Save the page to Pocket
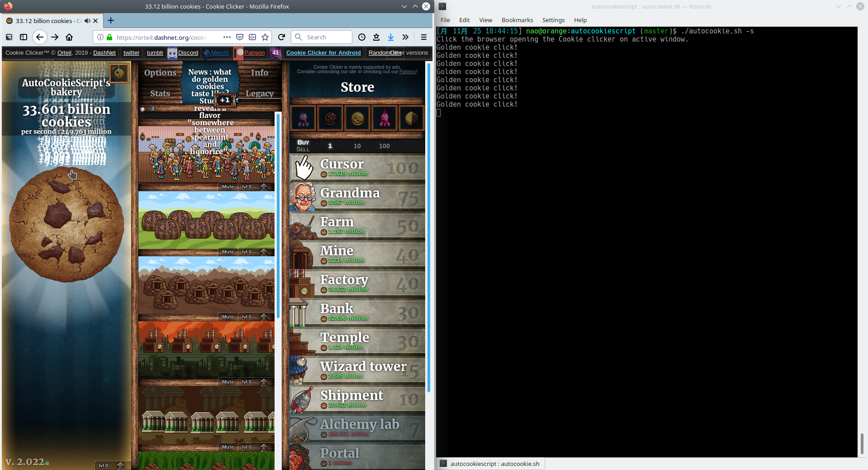The height and width of the screenshot is (470, 868). click(240, 37)
